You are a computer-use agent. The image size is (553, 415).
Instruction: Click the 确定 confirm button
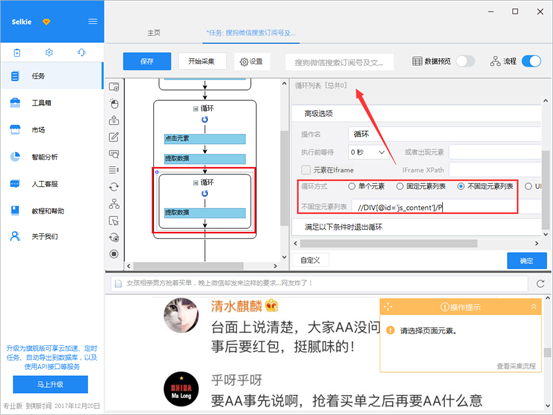[x=527, y=261]
